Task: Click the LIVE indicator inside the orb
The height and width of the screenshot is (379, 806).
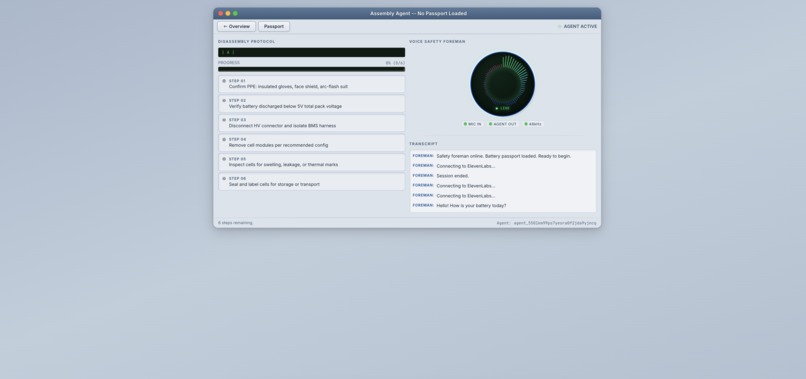Action: pos(502,109)
